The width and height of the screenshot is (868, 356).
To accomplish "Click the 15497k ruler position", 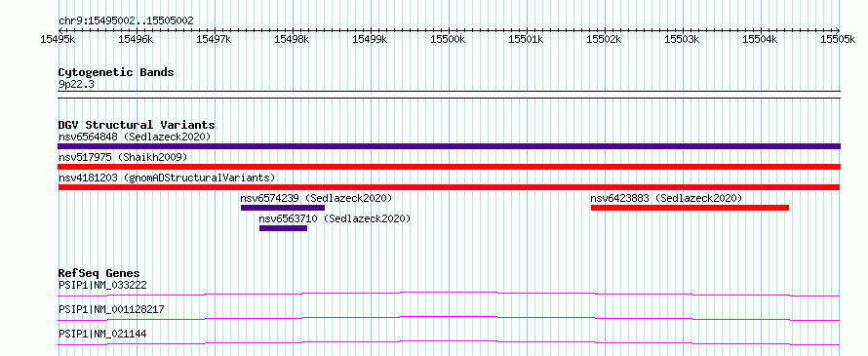I will click(215, 39).
